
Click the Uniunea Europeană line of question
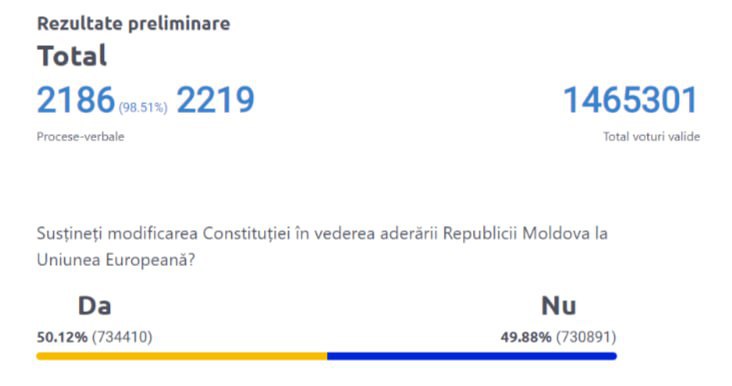pyautogui.click(x=116, y=260)
